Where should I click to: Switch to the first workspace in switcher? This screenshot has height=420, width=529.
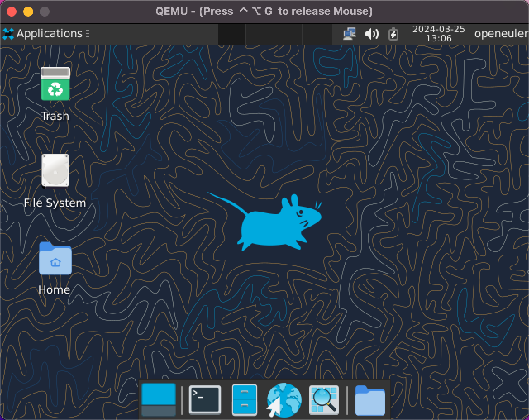tap(232, 34)
